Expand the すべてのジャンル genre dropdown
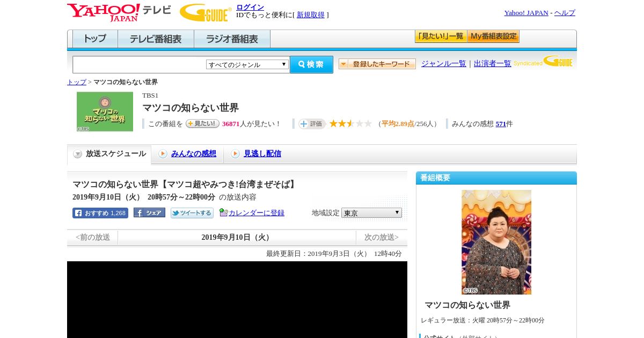Viewport: 644px width, 338px height. (247, 64)
